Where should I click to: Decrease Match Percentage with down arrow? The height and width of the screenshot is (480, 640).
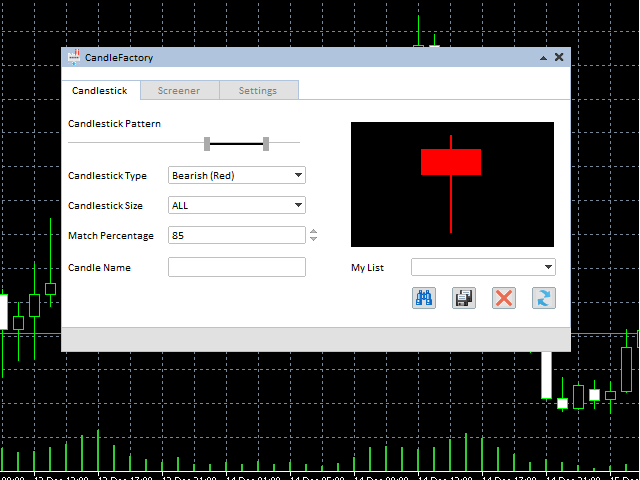pos(313,238)
